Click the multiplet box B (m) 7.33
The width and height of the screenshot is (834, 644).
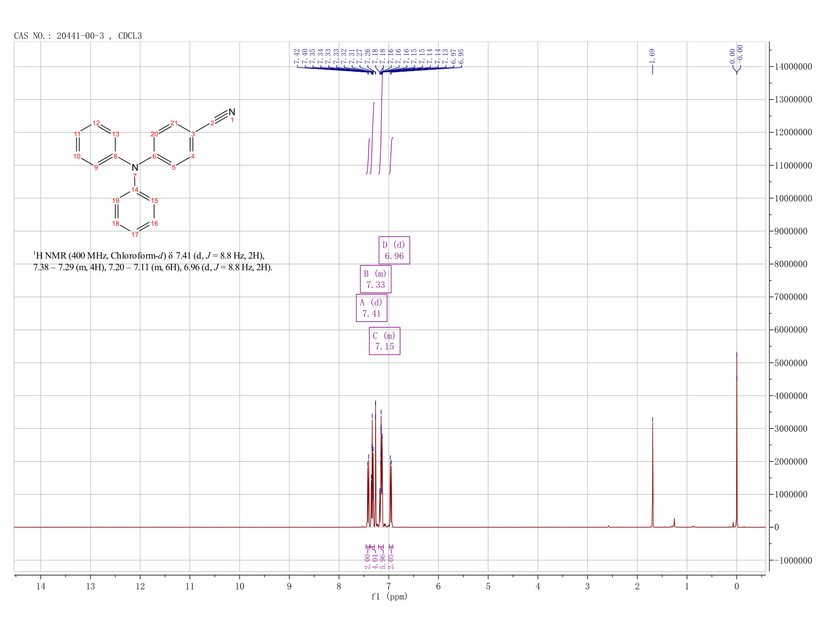click(376, 279)
